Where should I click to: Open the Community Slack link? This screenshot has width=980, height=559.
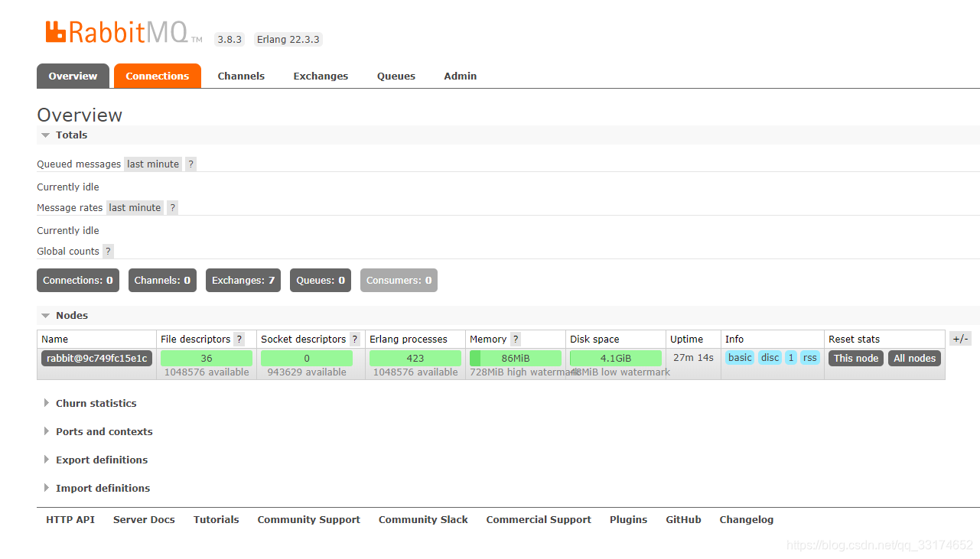click(x=423, y=519)
